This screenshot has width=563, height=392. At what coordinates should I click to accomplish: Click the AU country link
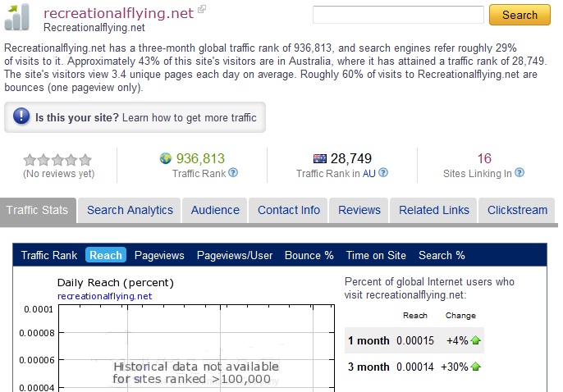[368, 174]
